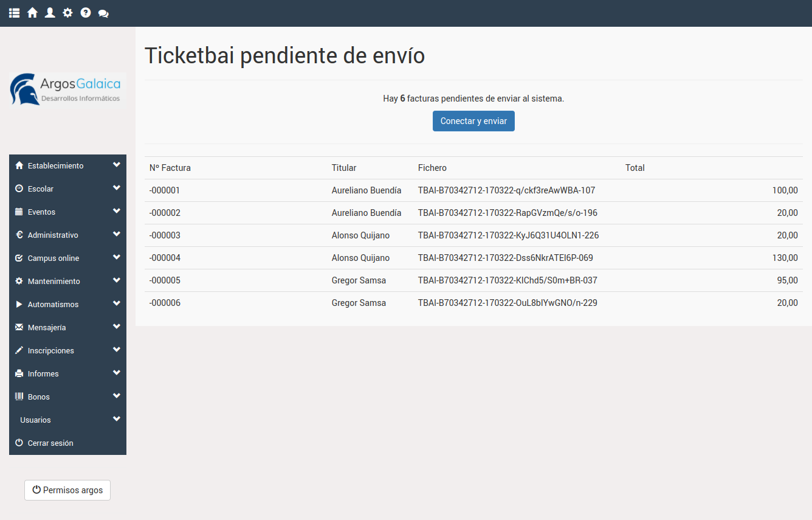812x520 pixels.
Task: Open the list menu icon in top bar
Action: tap(14, 13)
